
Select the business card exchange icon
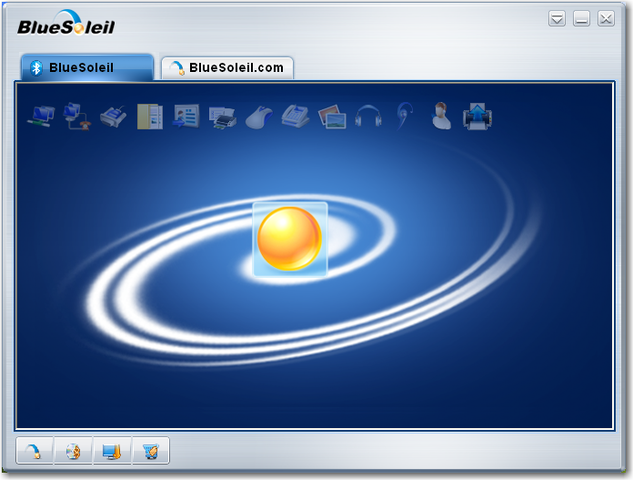pyautogui.click(x=186, y=116)
